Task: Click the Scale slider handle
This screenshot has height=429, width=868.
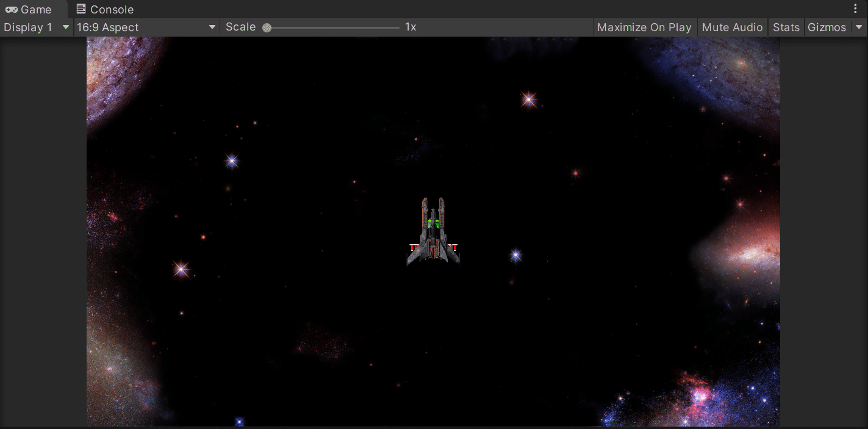Action: tap(267, 27)
